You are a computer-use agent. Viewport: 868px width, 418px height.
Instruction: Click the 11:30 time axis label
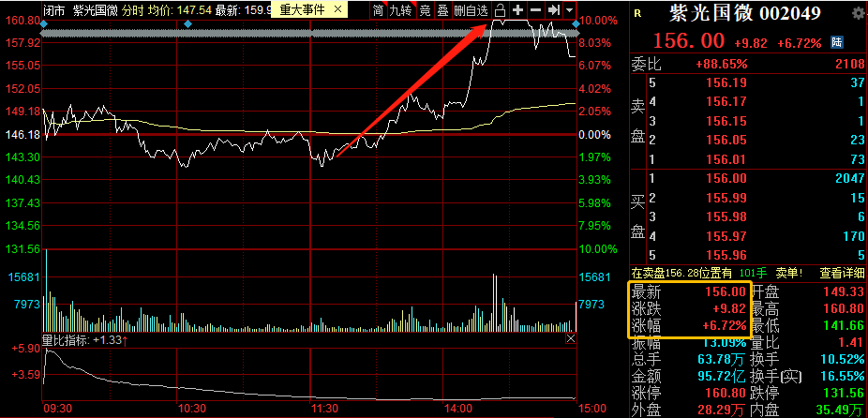pyautogui.click(x=324, y=409)
